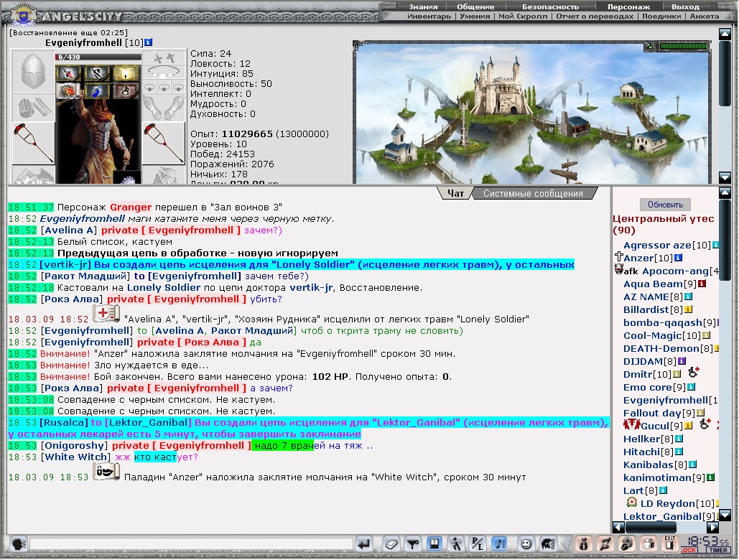Click the red dagger effect icon on avatar
739x560 pixels.
click(x=69, y=73)
